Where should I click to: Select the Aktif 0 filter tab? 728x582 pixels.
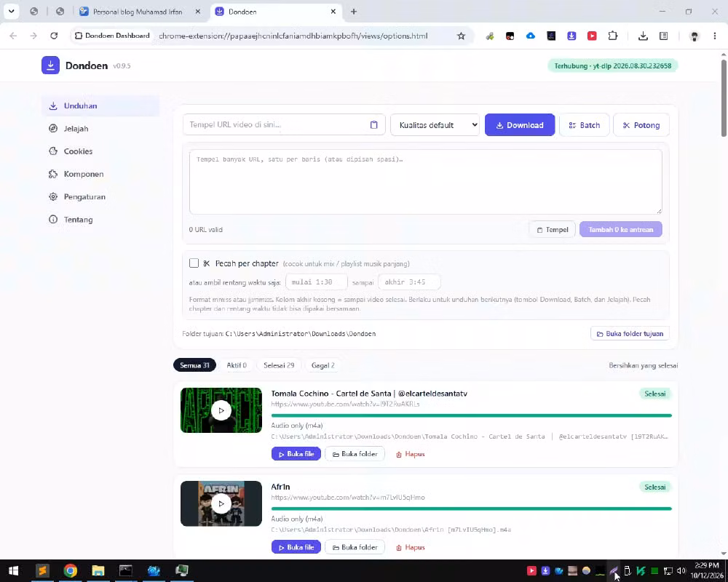pos(237,365)
